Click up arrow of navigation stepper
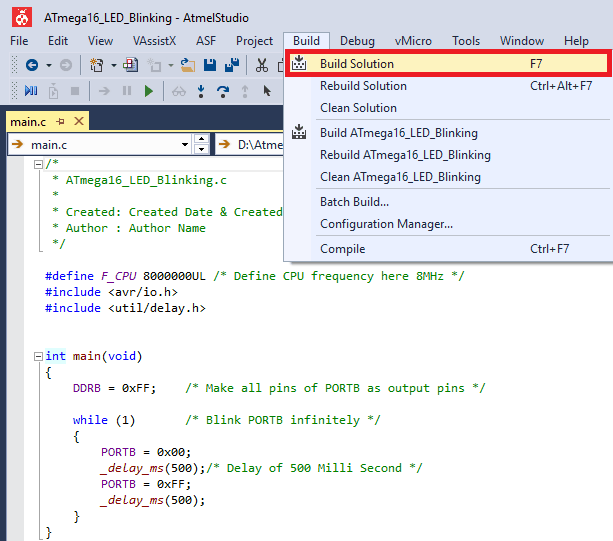Image resolution: width=613 pixels, height=541 pixels. click(x=201, y=139)
